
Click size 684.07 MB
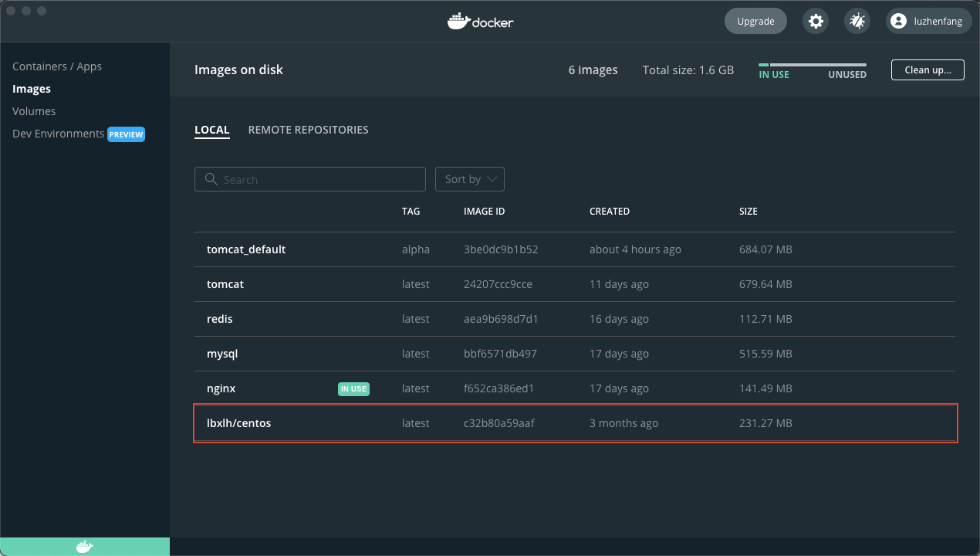[x=765, y=249]
